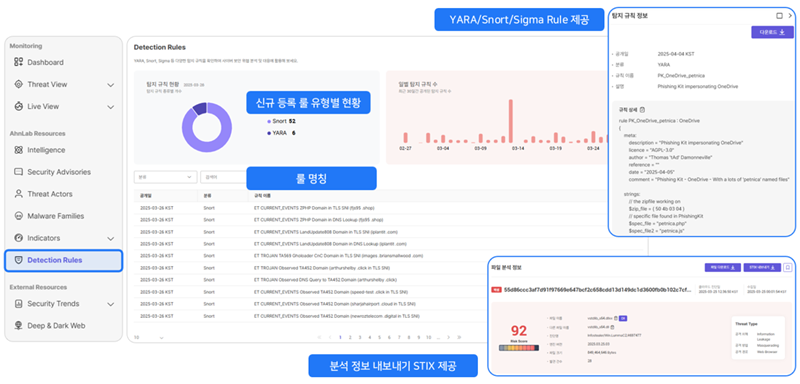Viewport: 800px width, 384px height.
Task: Open the 분류 filter dropdown
Action: click(165, 177)
